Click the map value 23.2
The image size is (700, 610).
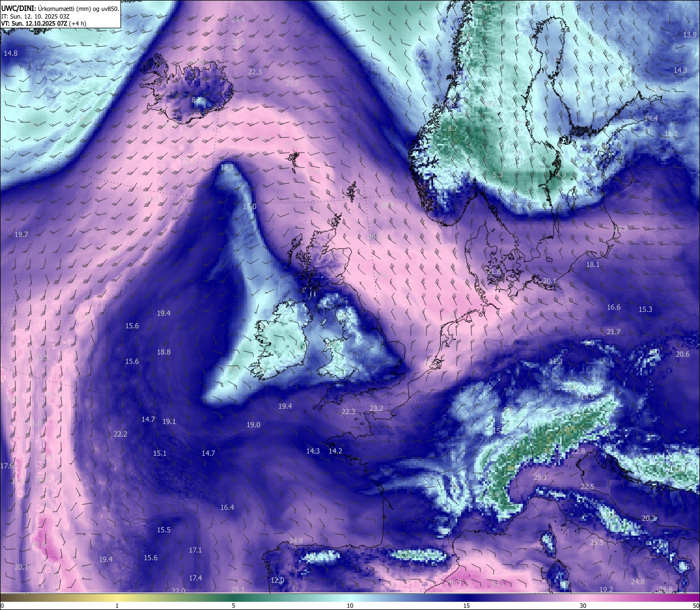[x=376, y=409]
